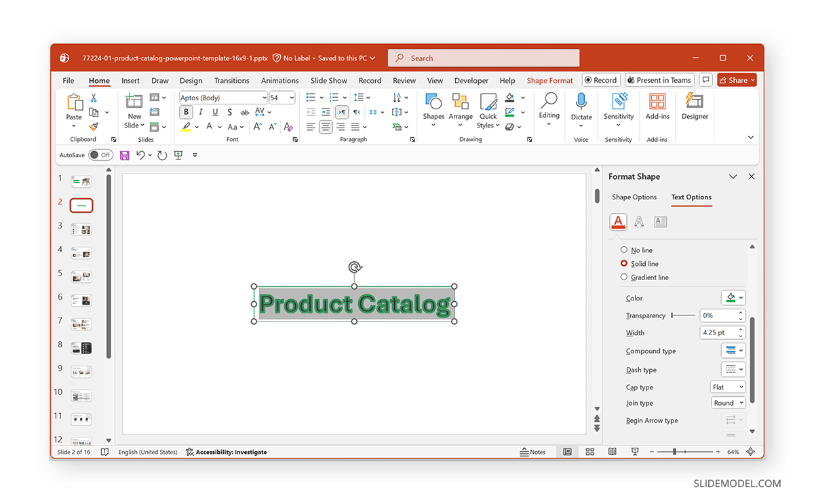The image size is (814, 504).
Task: Open the Shapes gallery icon
Action: [433, 102]
